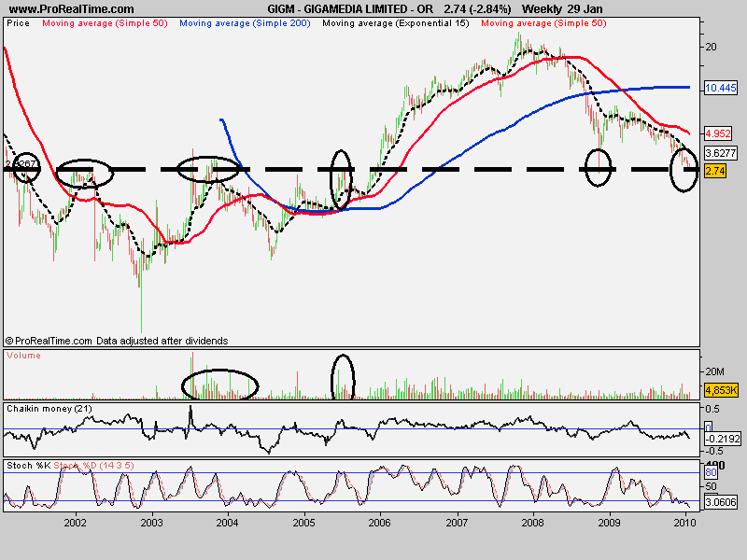The width and height of the screenshot is (747, 560).
Task: Click the blue 10.445 price tag
Action: tap(720, 88)
